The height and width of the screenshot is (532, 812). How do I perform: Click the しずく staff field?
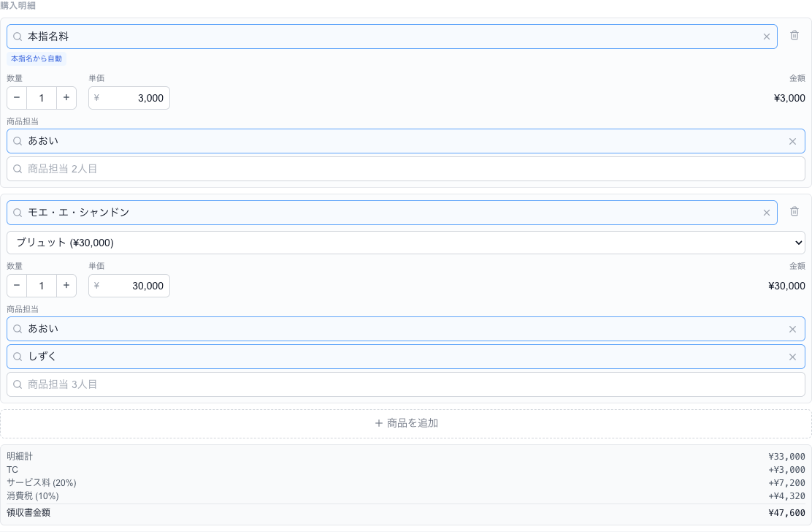click(x=406, y=357)
